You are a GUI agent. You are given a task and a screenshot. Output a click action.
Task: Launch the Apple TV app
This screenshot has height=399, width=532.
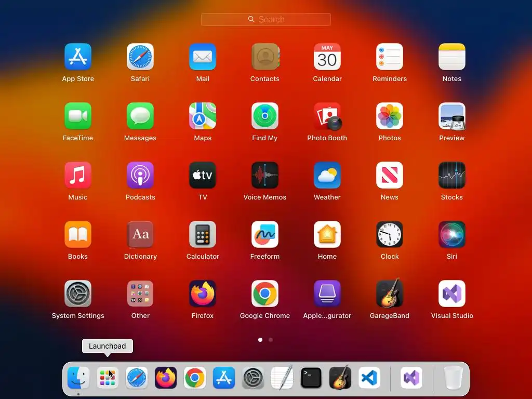pyautogui.click(x=203, y=175)
